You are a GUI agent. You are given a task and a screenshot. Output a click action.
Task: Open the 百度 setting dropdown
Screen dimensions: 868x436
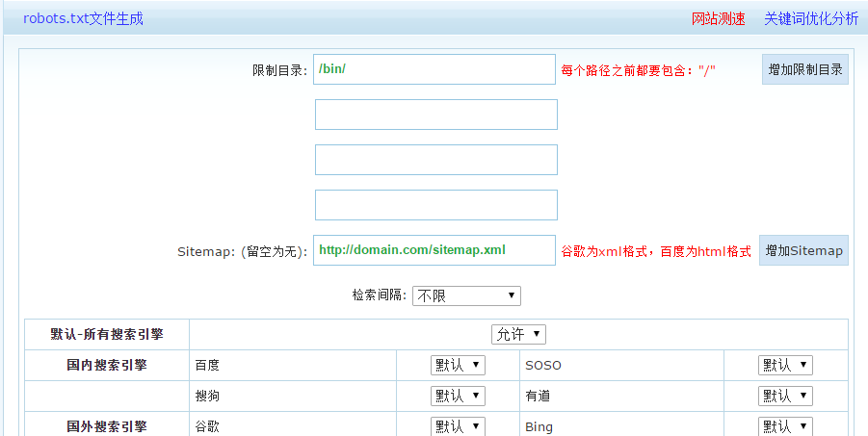[458, 365]
